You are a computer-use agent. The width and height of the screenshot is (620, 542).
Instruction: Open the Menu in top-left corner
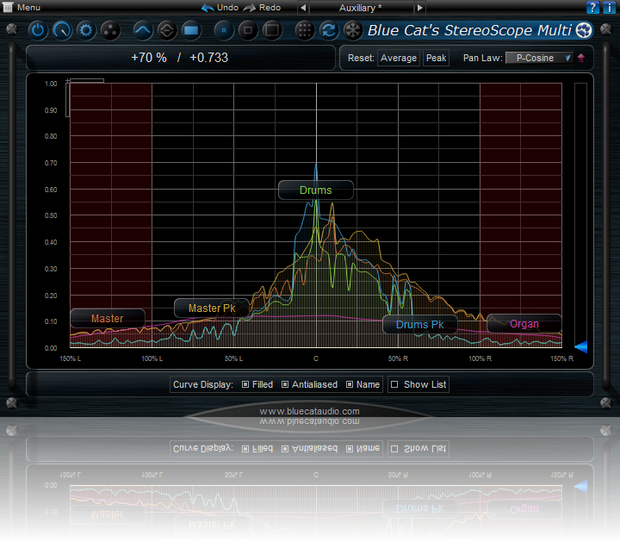22,7
